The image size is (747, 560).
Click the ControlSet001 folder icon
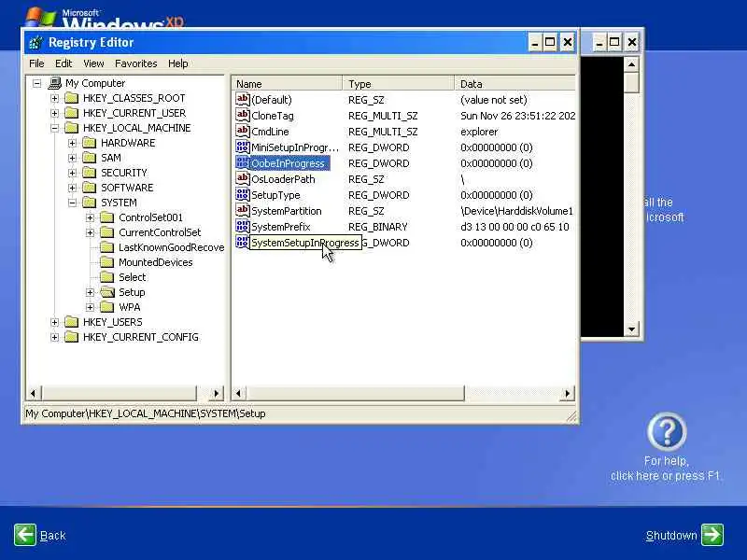(107, 217)
